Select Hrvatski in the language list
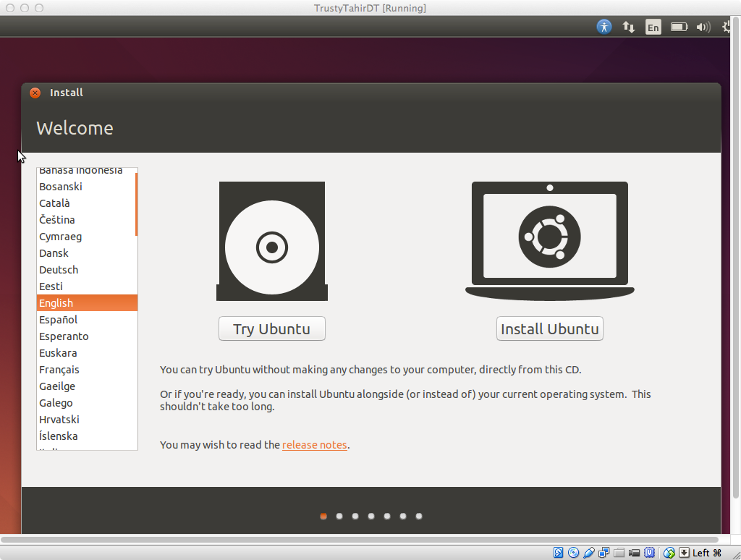This screenshot has width=741, height=560. (x=87, y=420)
